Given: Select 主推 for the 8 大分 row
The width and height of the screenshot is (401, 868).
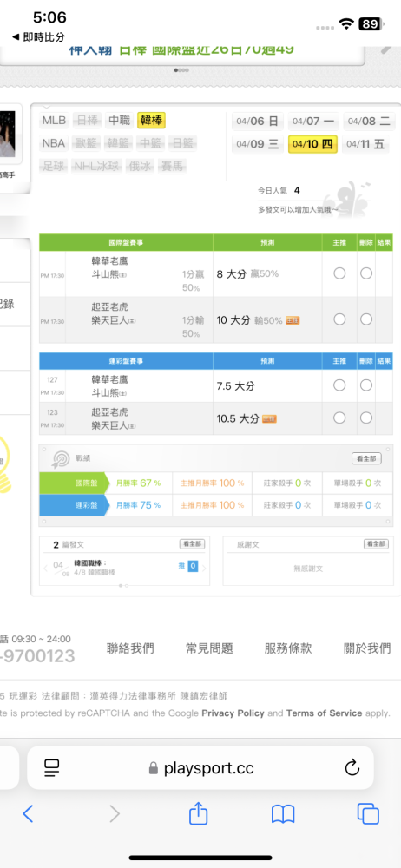Looking at the screenshot, I should pyautogui.click(x=339, y=273).
